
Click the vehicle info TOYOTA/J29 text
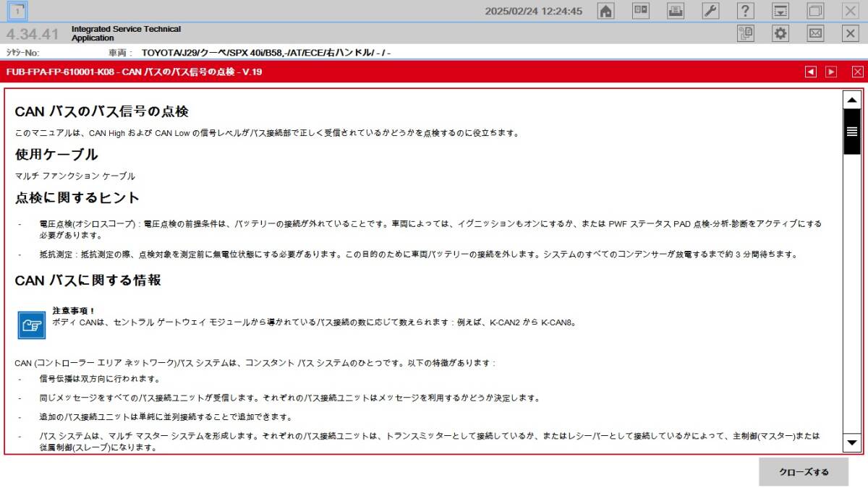click(x=266, y=53)
